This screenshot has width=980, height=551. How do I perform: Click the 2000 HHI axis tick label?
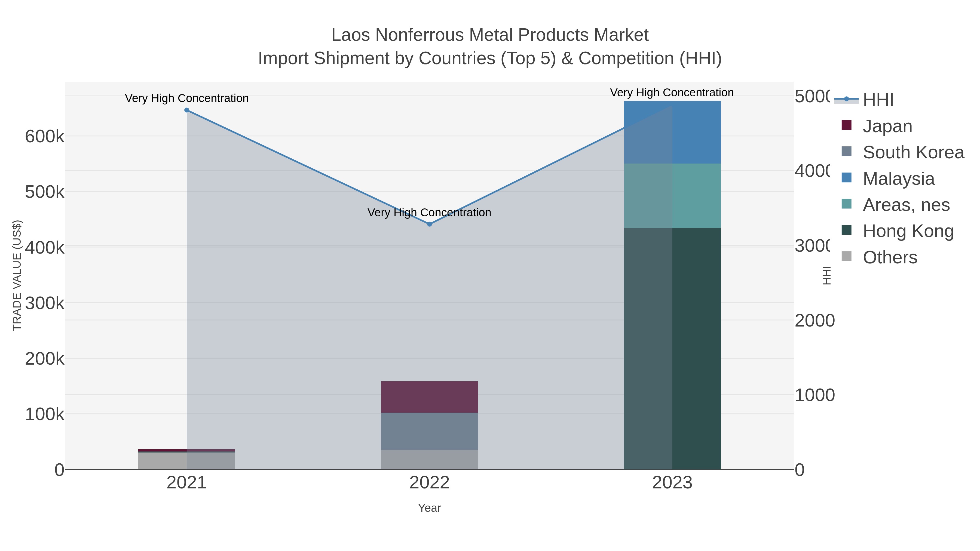[814, 321]
